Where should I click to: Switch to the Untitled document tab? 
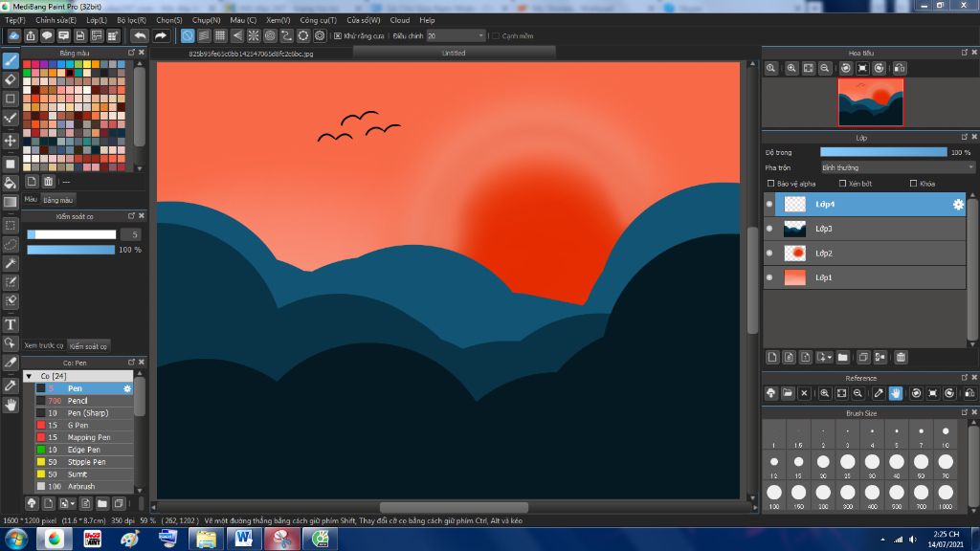point(454,54)
